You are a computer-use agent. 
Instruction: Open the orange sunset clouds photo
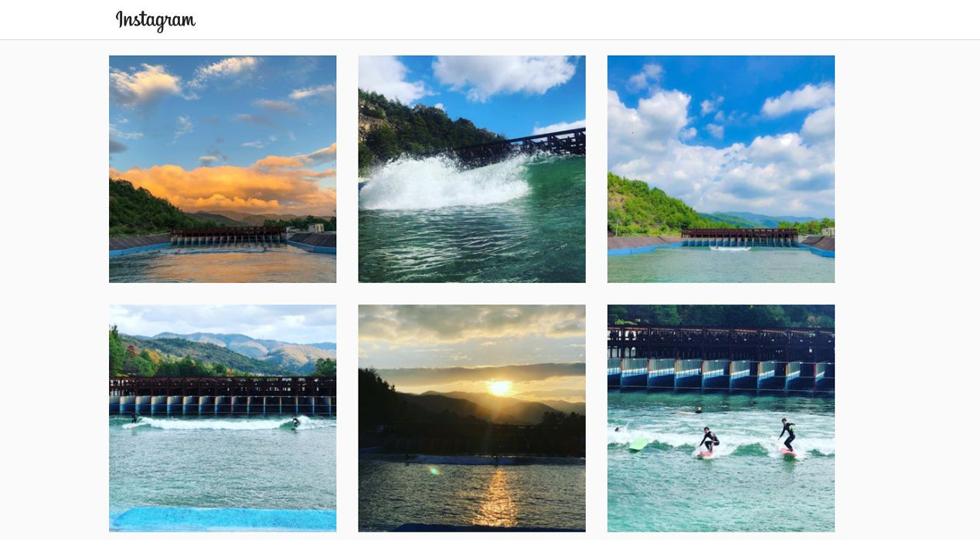point(223,169)
